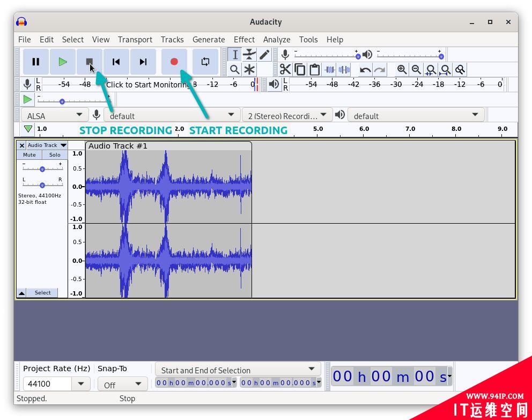Open the Generate menu
The image size is (532, 420).
(x=209, y=40)
